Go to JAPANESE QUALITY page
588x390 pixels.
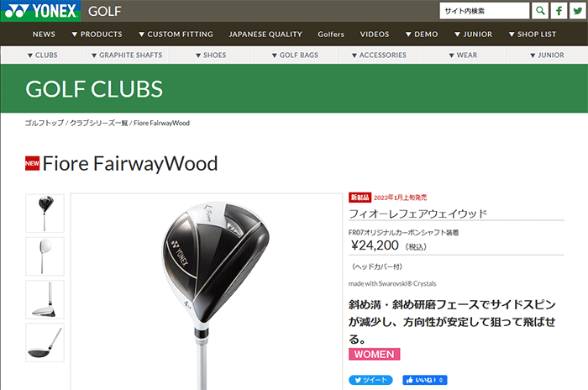(265, 34)
